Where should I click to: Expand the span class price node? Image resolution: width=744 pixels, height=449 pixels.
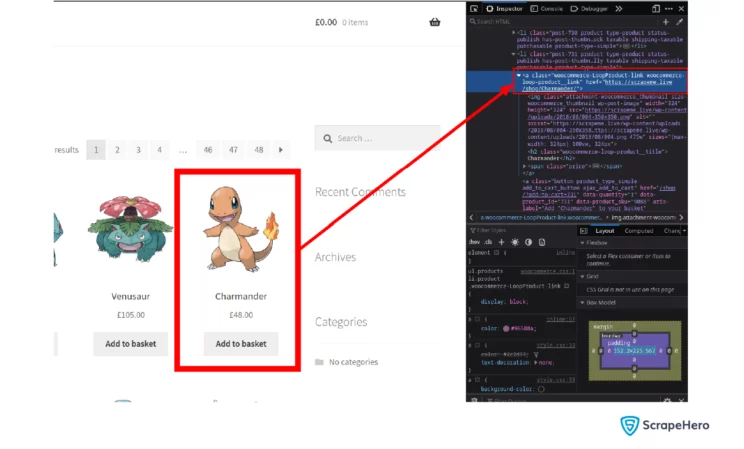(x=524, y=166)
